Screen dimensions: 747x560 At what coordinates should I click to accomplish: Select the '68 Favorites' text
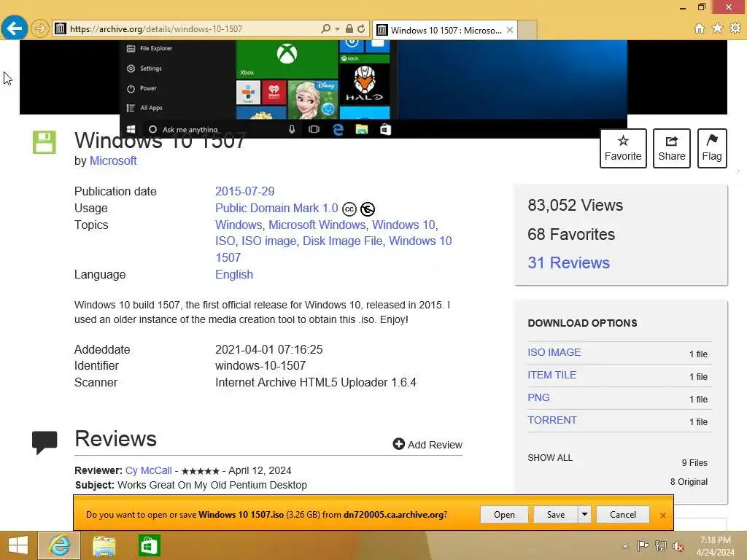(571, 234)
